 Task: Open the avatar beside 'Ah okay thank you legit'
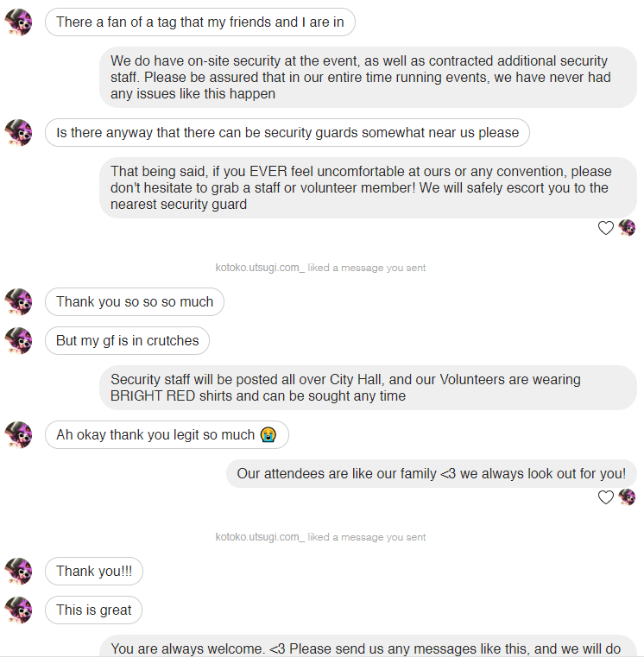[18, 434]
